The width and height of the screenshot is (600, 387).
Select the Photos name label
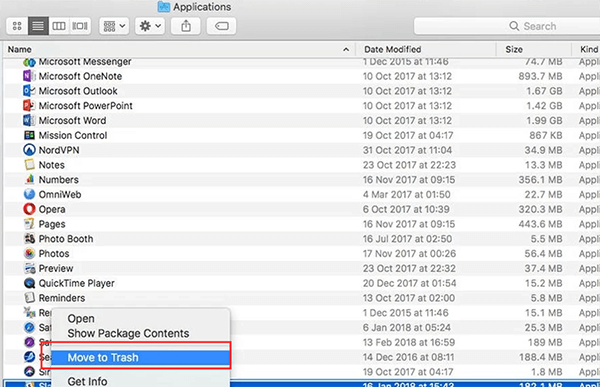tap(54, 254)
